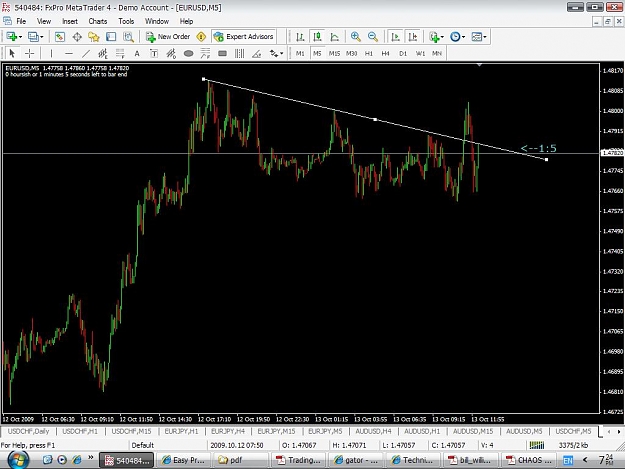Screen dimensions: 625x469
Task: Open the Charts menu
Action: (98, 22)
